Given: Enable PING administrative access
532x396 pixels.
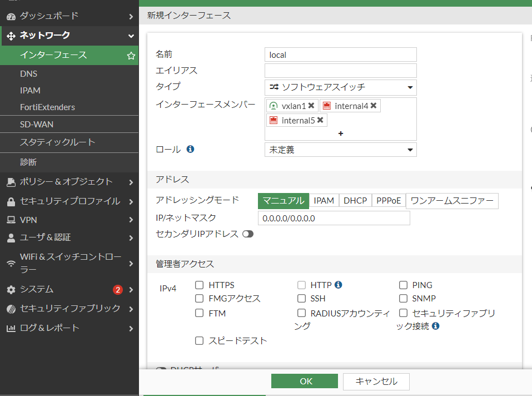Looking at the screenshot, I should (x=403, y=285).
